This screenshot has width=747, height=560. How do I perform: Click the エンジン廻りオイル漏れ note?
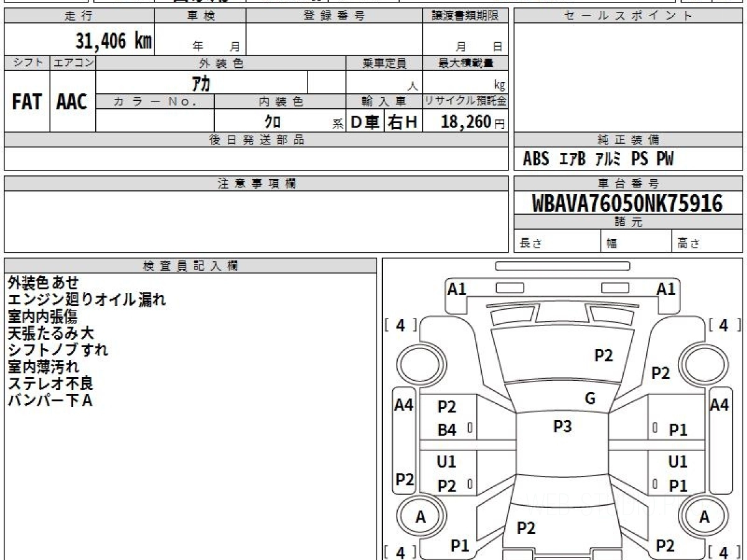[x=87, y=300]
